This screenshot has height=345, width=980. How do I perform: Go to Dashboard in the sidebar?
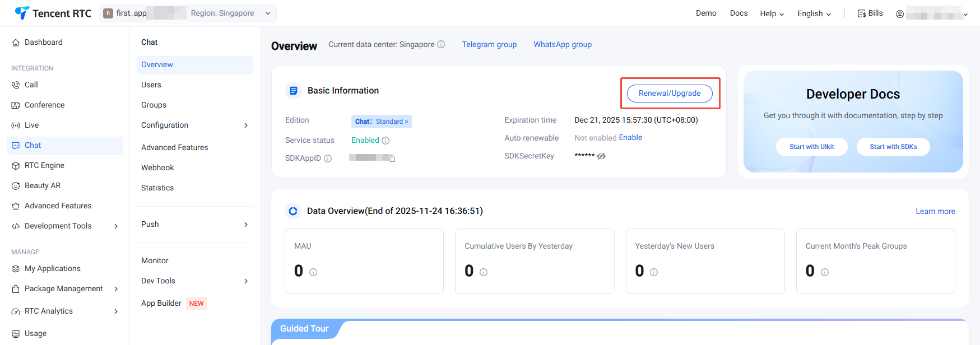click(x=43, y=43)
